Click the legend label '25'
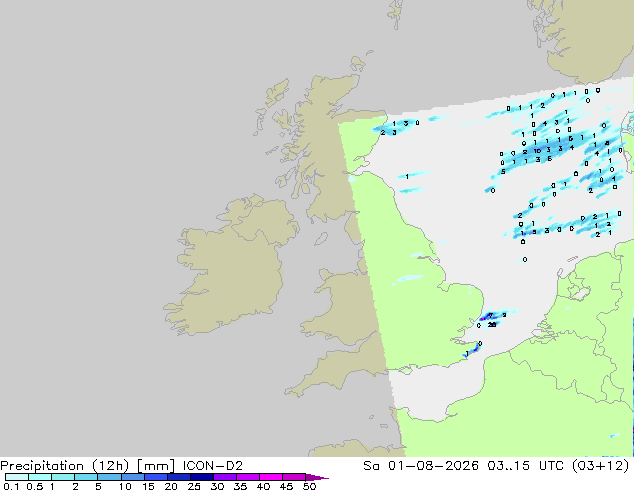Viewport: 634px width, 490px height. click(194, 486)
